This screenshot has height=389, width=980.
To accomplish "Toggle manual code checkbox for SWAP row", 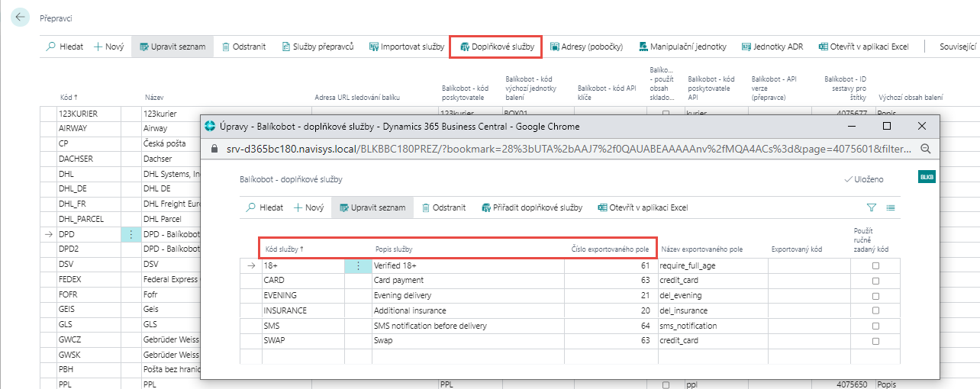I will tap(875, 340).
